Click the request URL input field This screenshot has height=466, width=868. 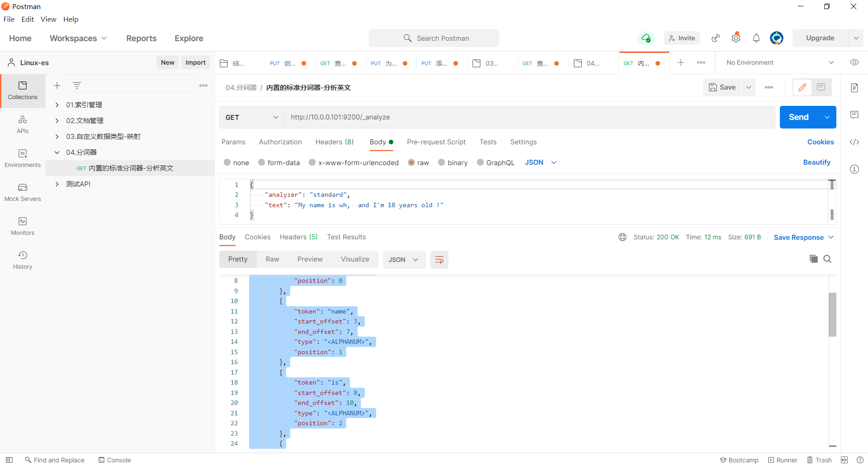529,117
